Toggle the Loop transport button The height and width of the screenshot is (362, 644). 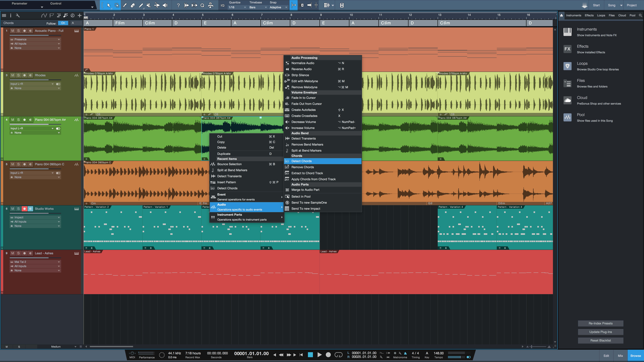338,355
